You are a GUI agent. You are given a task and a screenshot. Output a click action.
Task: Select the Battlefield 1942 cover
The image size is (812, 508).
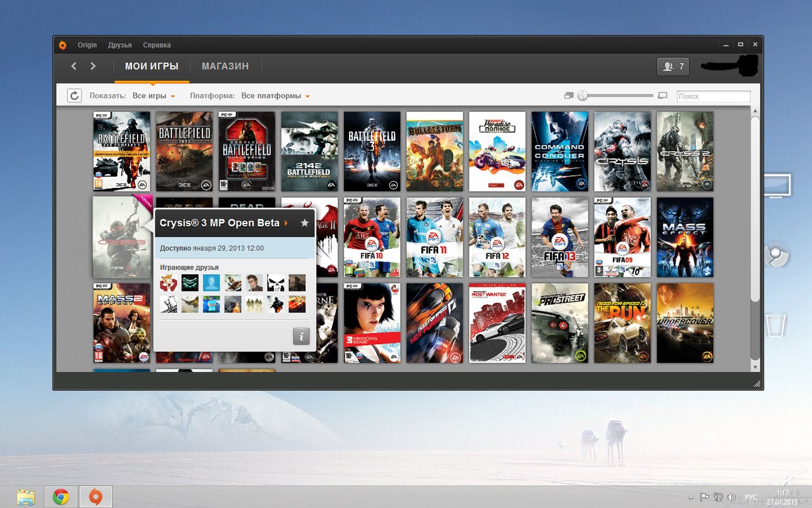coord(185,152)
